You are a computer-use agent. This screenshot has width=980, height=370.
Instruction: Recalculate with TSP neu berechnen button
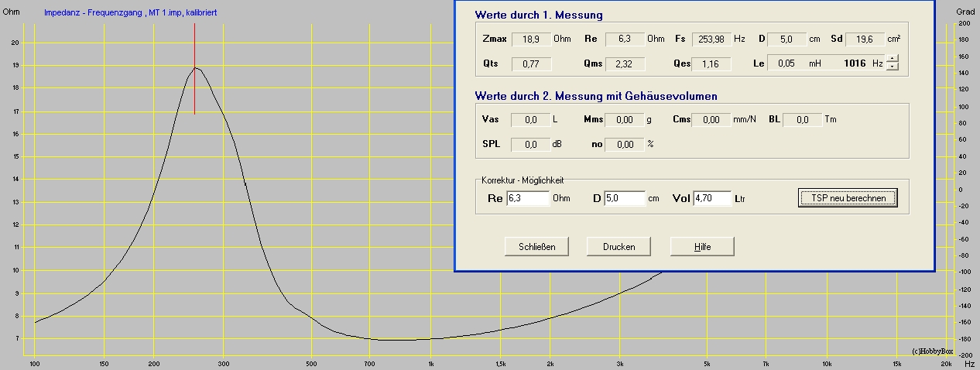pos(848,198)
